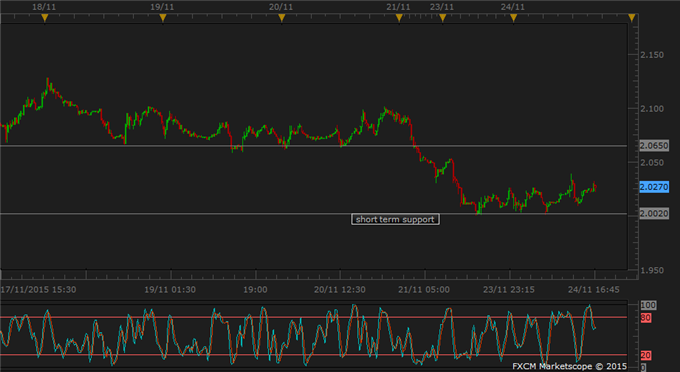
Task: Click the 2.150 price axis label
Action: pos(652,55)
